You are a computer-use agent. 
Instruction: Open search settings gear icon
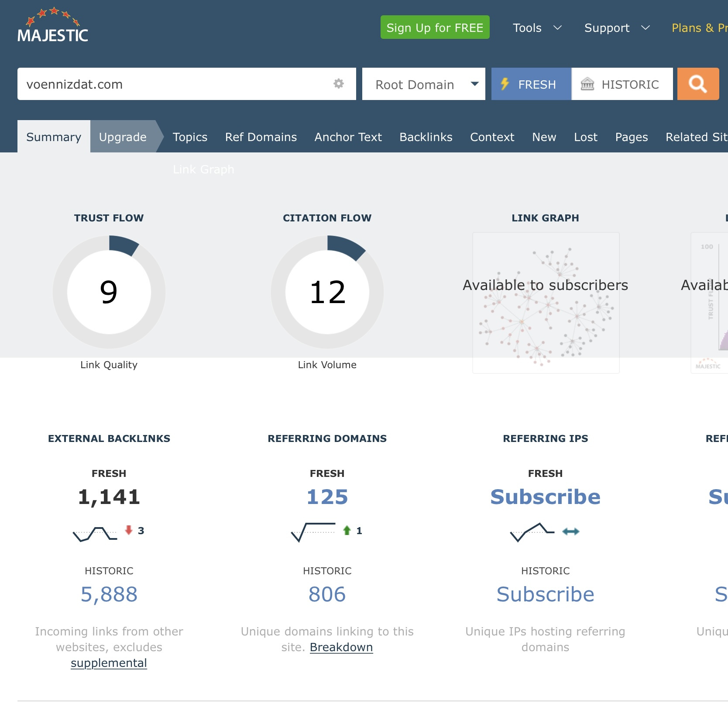click(x=339, y=83)
